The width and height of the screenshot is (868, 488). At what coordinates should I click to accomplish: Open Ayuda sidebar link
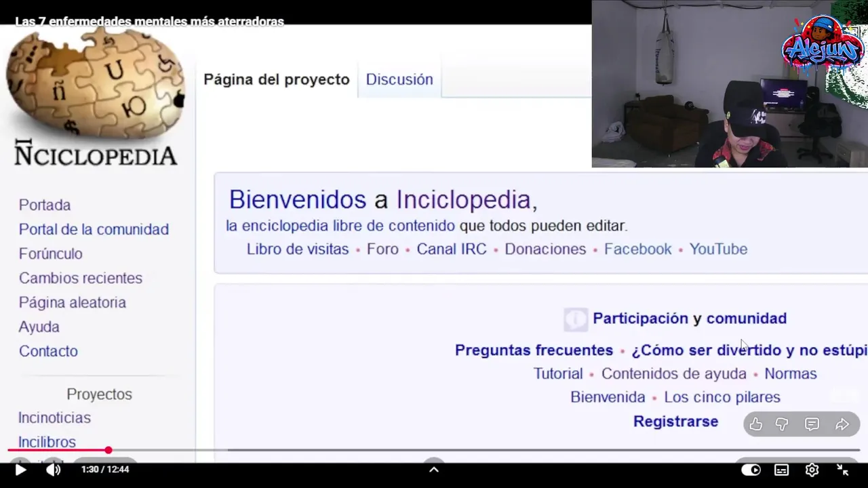click(x=39, y=327)
